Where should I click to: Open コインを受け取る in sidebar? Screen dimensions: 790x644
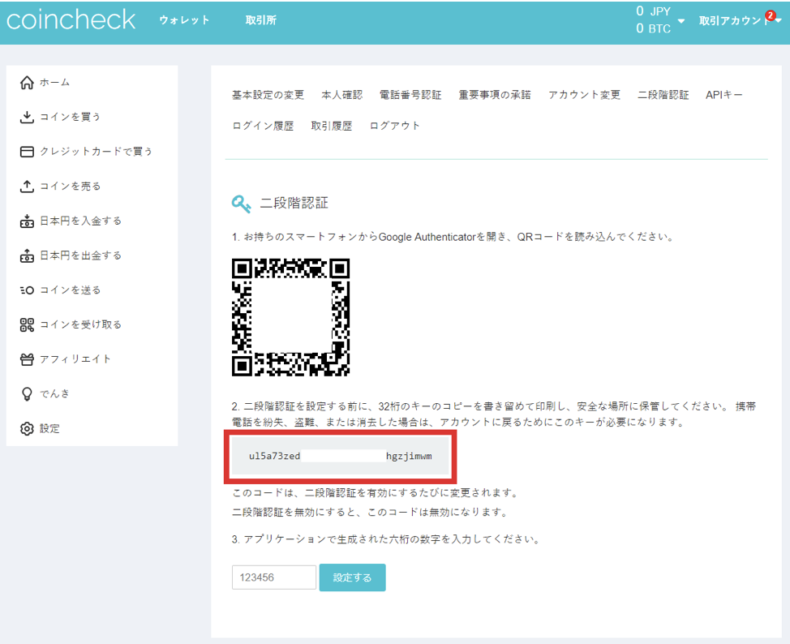click(81, 325)
